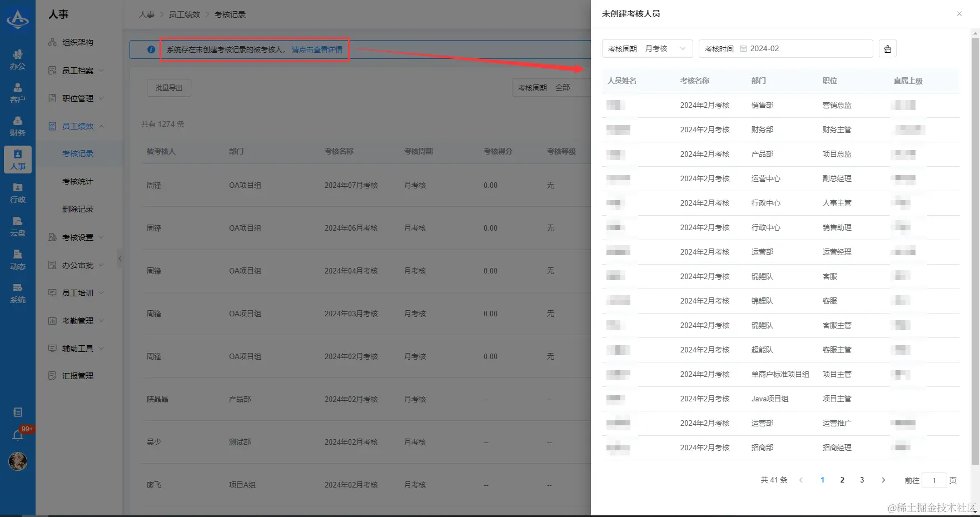Click the user avatar in left rail
The image size is (980, 517).
click(18, 461)
